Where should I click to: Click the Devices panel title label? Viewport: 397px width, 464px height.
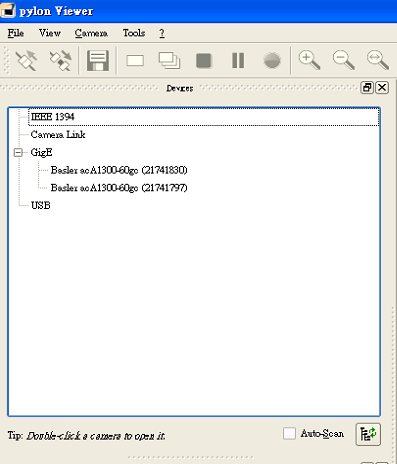180,88
